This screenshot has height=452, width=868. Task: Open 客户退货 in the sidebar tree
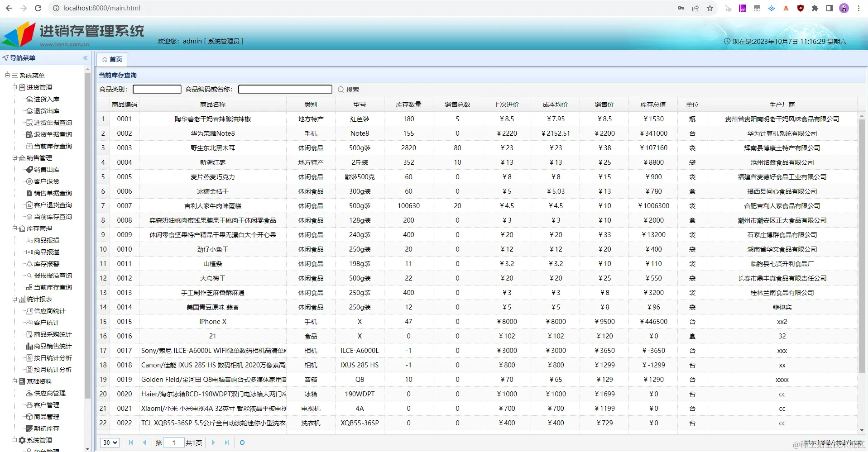[46, 181]
